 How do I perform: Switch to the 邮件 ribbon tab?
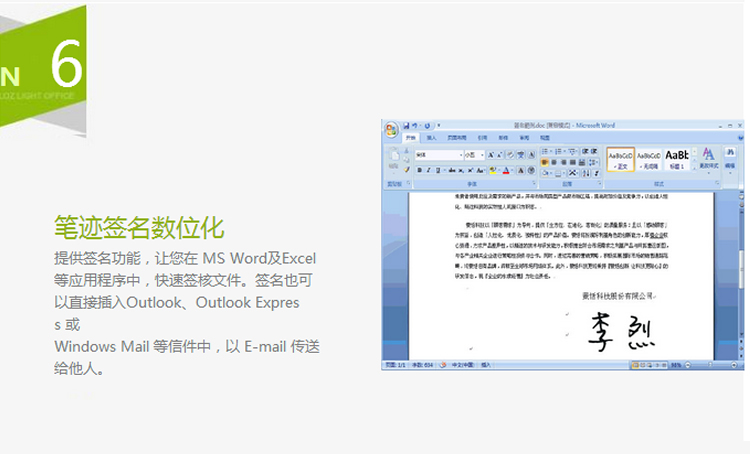tap(503, 138)
